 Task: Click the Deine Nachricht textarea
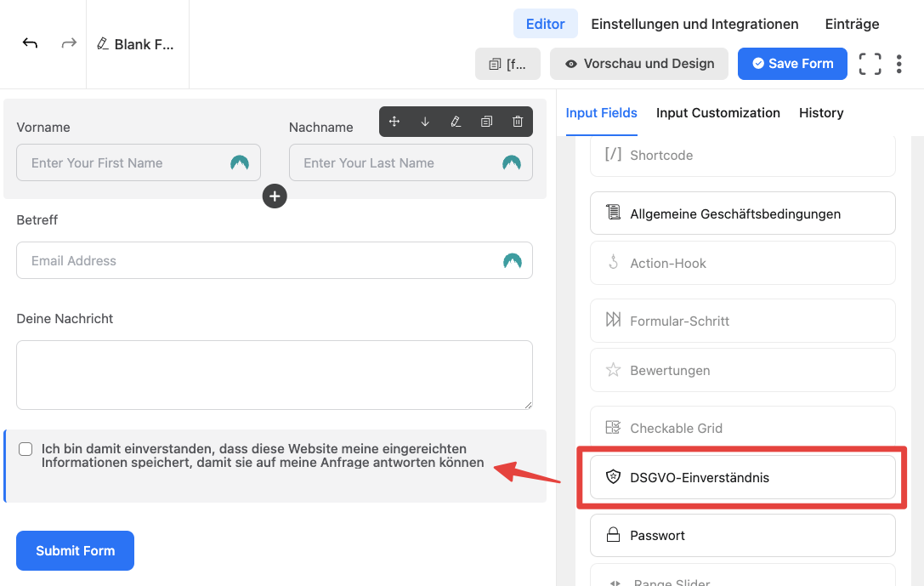pos(275,375)
